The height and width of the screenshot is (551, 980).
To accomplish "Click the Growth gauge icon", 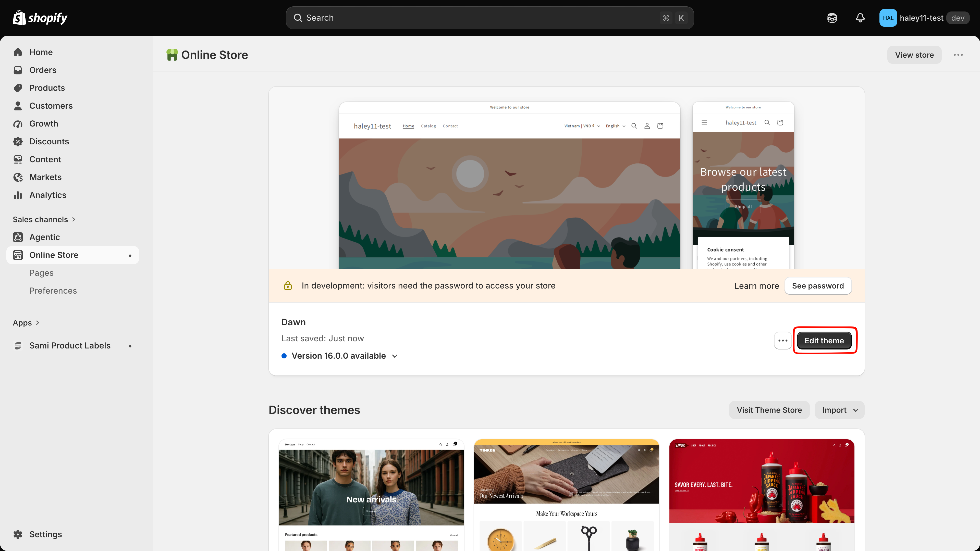I will (x=18, y=123).
